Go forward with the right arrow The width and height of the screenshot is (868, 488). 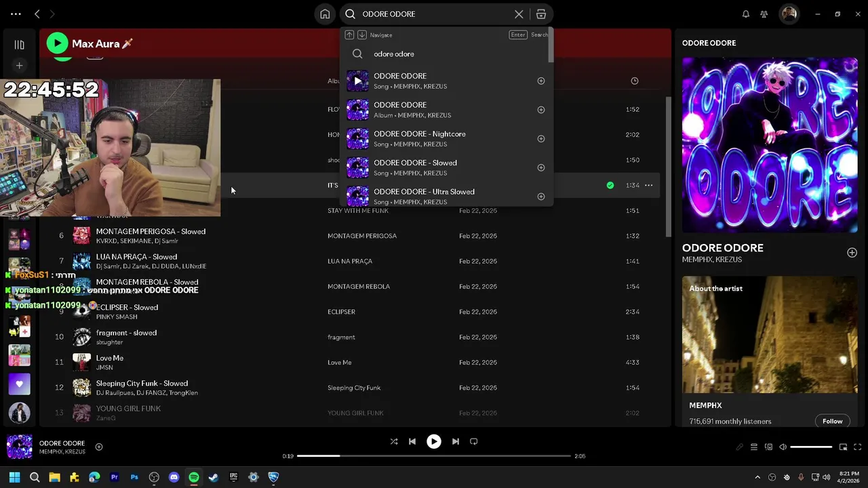pyautogui.click(x=52, y=14)
